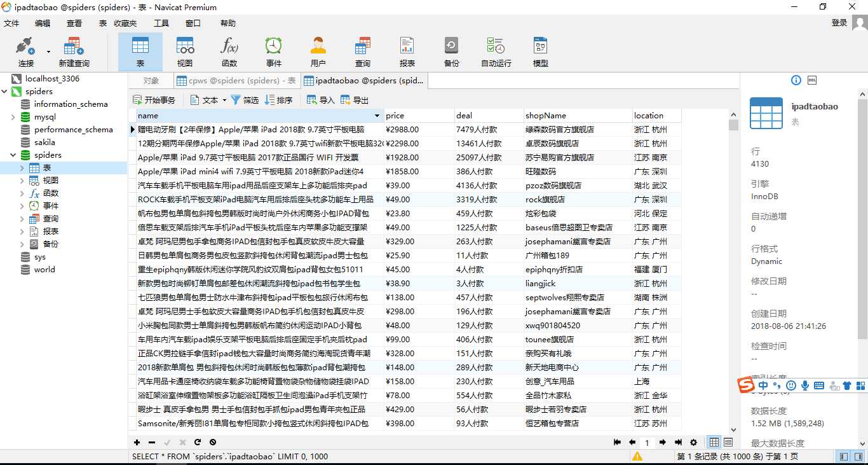Screen dimensions: 868x465
Task: Select the localhost_3306 connection
Action: (x=52, y=79)
